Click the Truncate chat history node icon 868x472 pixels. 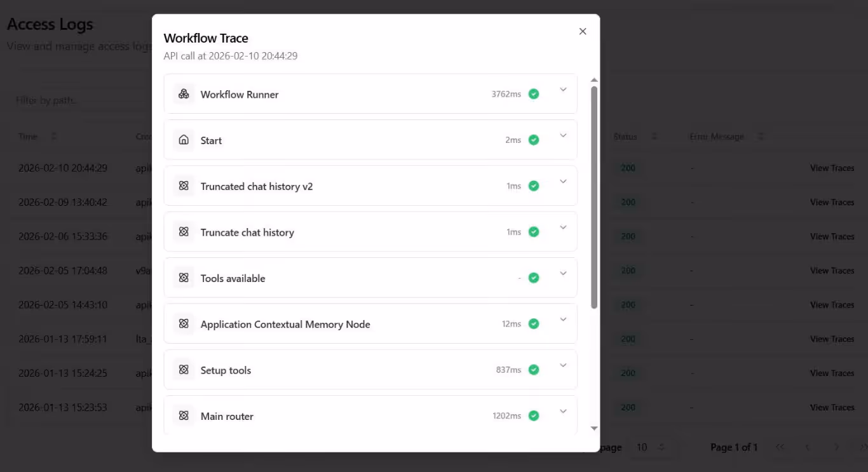point(184,232)
